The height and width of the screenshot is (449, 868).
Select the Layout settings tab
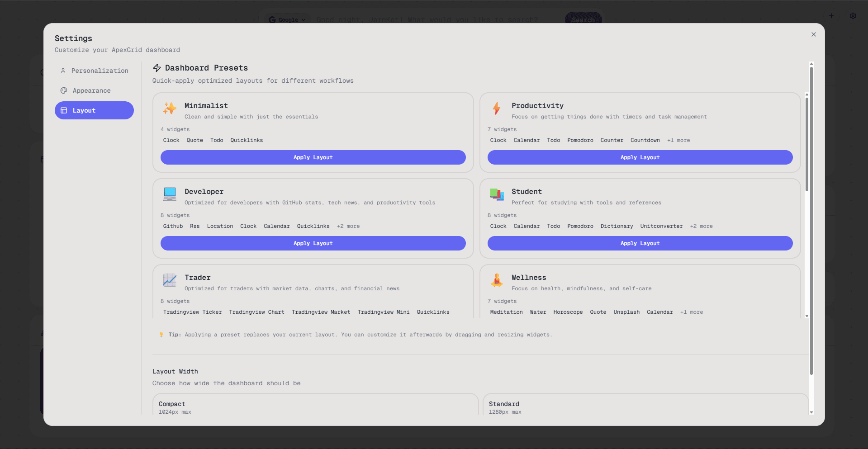[94, 110]
